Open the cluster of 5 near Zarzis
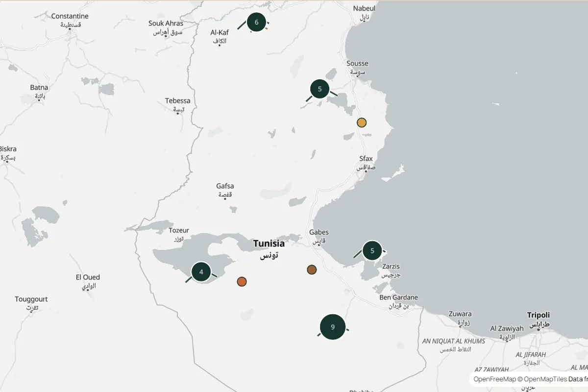This screenshot has height=392, width=588. (x=372, y=251)
